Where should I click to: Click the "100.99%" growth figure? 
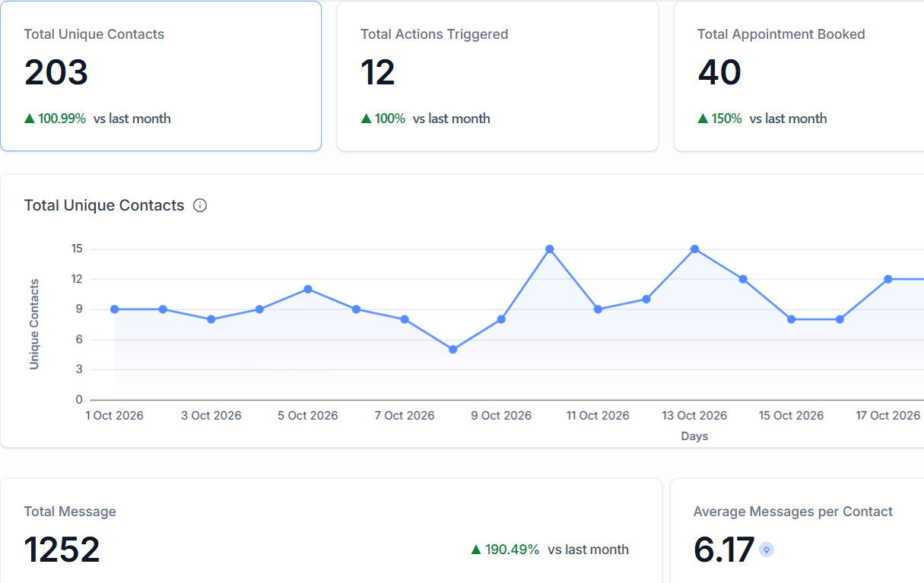click(x=62, y=119)
